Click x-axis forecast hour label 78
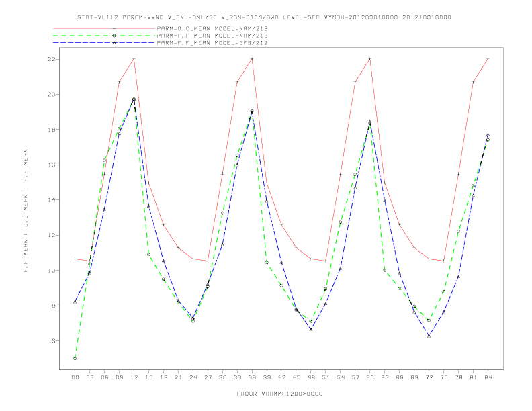 pyautogui.click(x=459, y=377)
